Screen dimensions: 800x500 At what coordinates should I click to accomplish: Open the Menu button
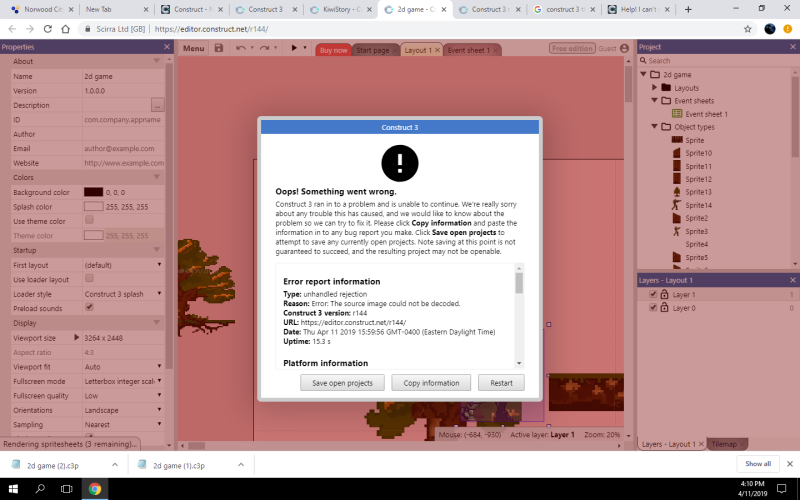tap(193, 48)
